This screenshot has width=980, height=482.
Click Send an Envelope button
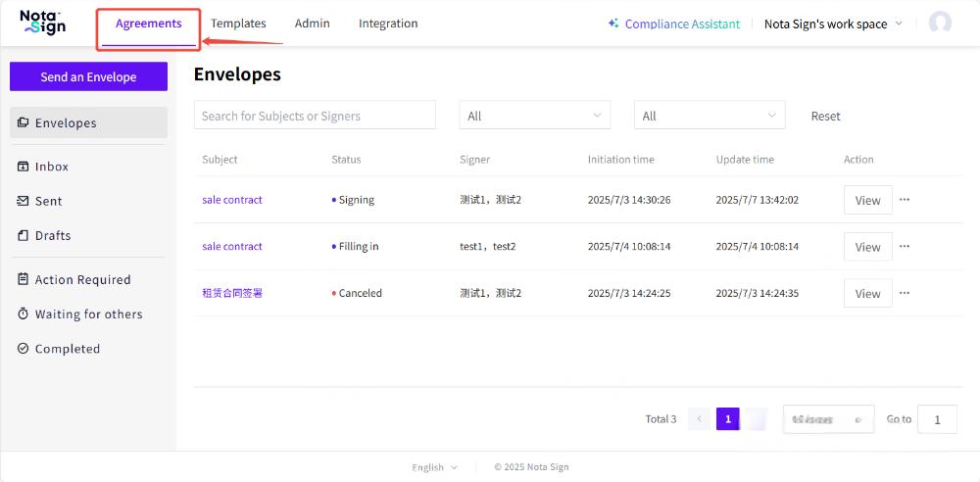(88, 77)
